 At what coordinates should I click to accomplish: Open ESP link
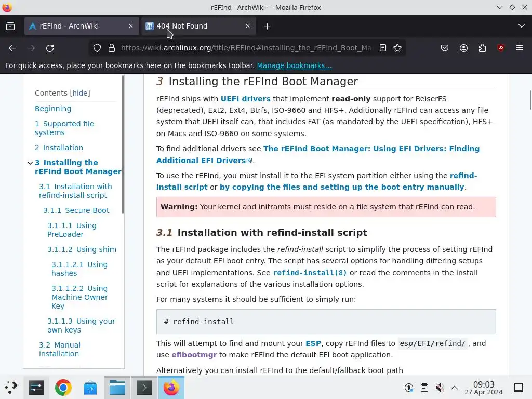313,343
